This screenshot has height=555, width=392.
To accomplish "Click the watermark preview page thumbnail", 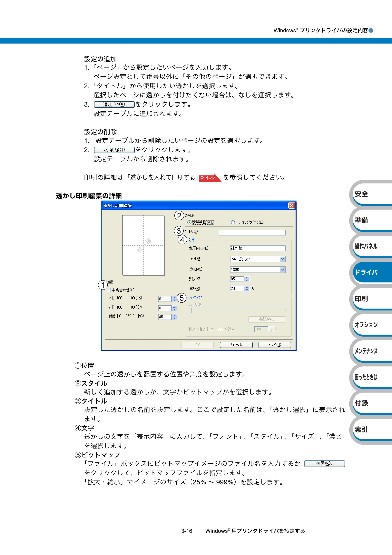I will click(x=143, y=245).
